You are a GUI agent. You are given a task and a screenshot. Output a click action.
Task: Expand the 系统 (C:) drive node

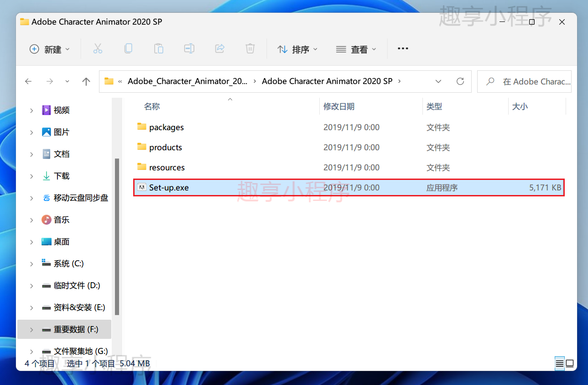[31, 264]
